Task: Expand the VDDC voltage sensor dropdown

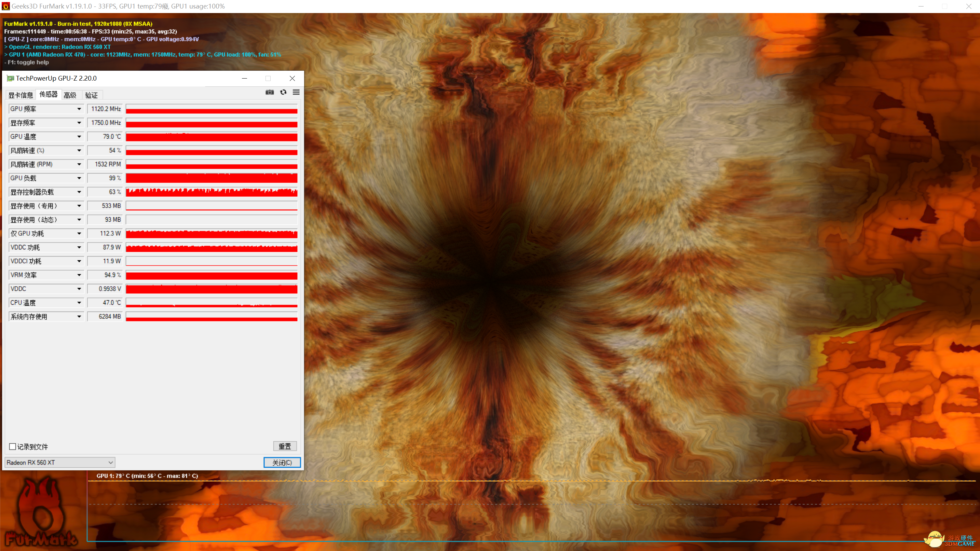Action: [79, 289]
